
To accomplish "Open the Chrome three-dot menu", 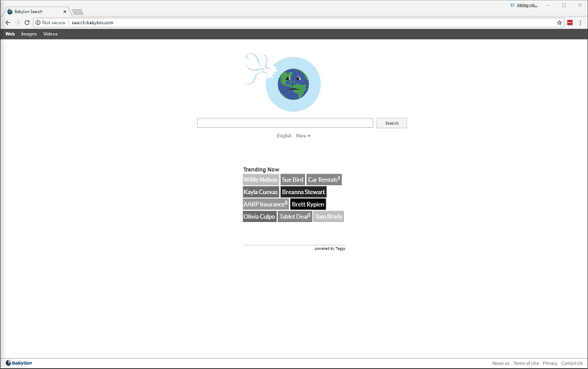I will pyautogui.click(x=580, y=23).
